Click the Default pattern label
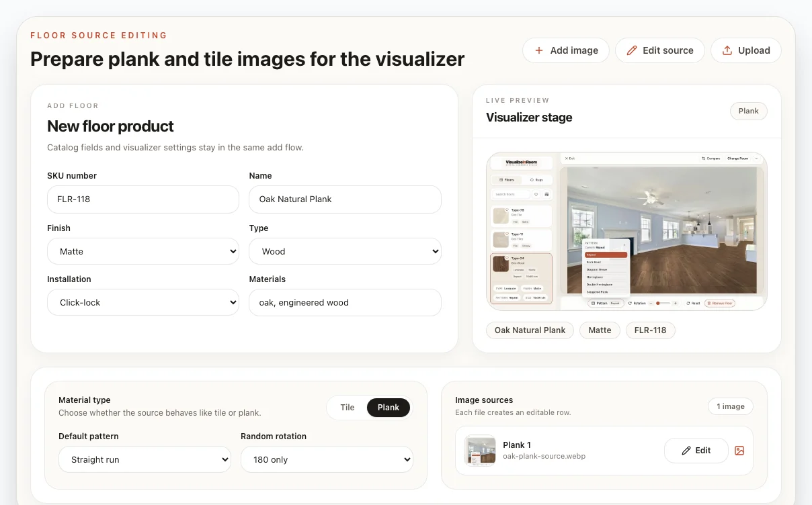The width and height of the screenshot is (812, 505). pyautogui.click(x=89, y=437)
